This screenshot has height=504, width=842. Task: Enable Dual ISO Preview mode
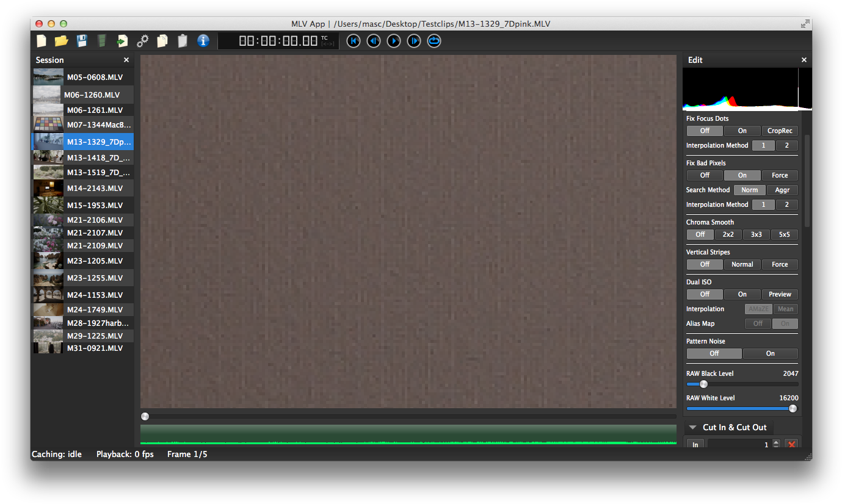point(780,294)
